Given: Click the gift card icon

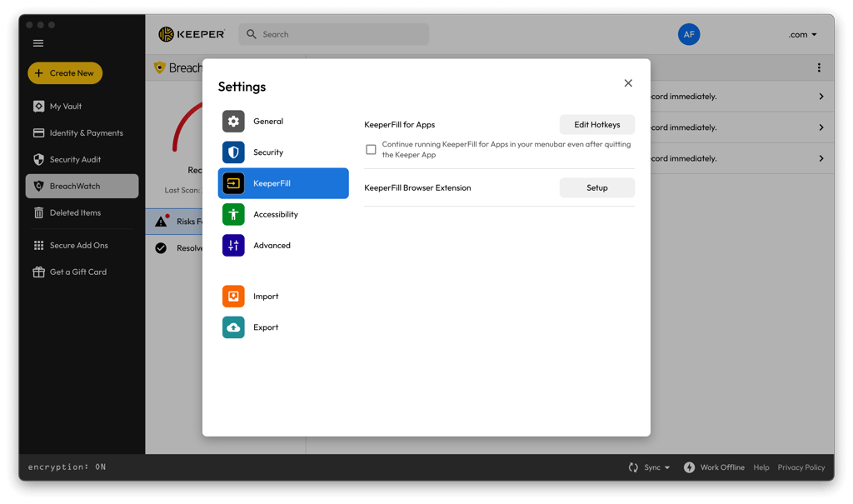Looking at the screenshot, I should 38,272.
